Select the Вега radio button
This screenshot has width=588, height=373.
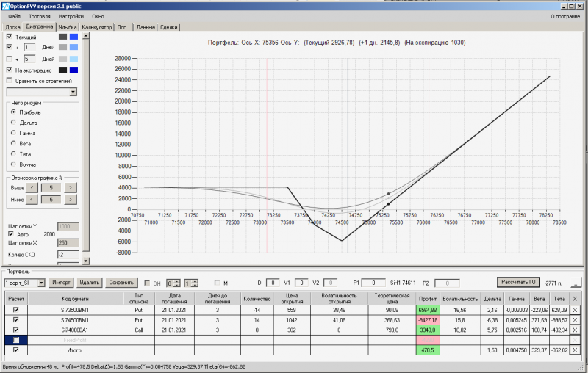pyautogui.click(x=13, y=143)
